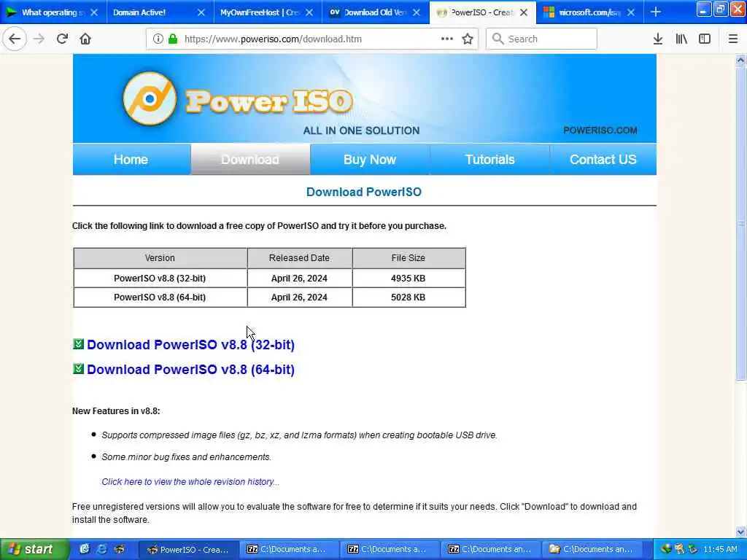Close the 'Download Old Ver' tab
This screenshot has width=747, height=560.
pos(417,12)
